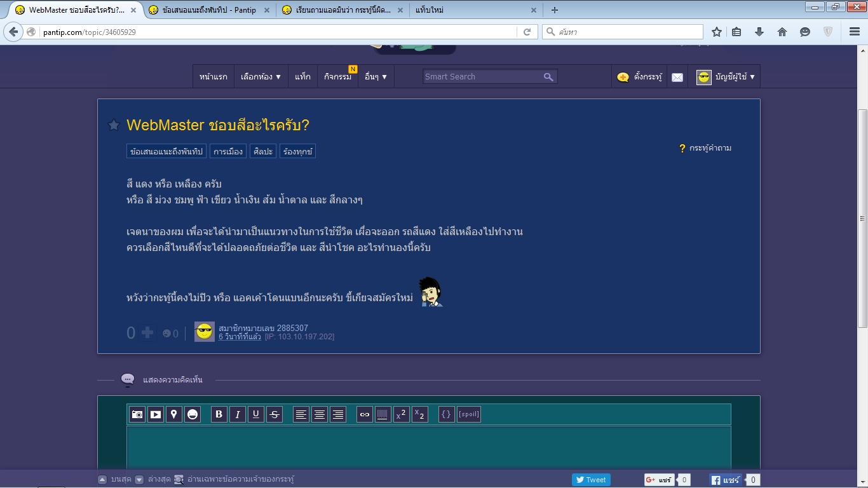Open the emoticon picker in the editor
868x488 pixels.
click(193, 415)
